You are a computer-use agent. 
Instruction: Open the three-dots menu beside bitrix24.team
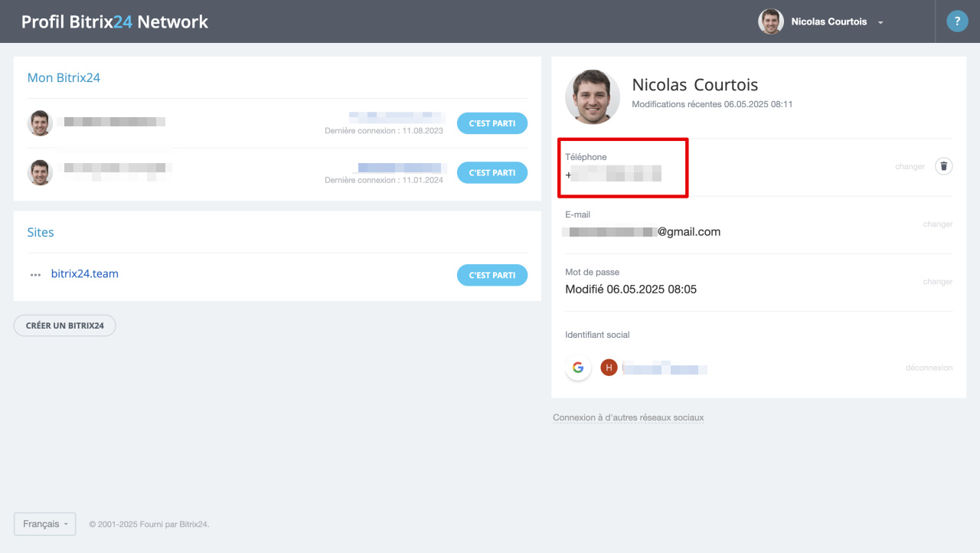coord(35,275)
